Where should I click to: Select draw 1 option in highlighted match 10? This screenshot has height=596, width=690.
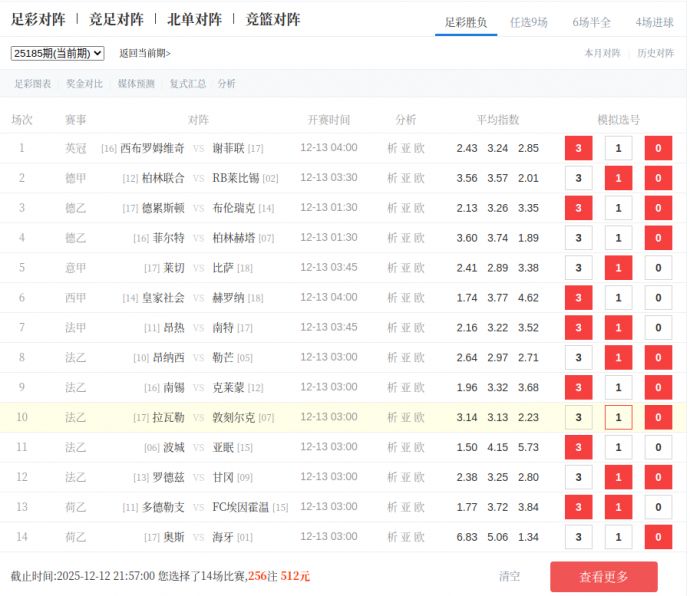point(618,418)
